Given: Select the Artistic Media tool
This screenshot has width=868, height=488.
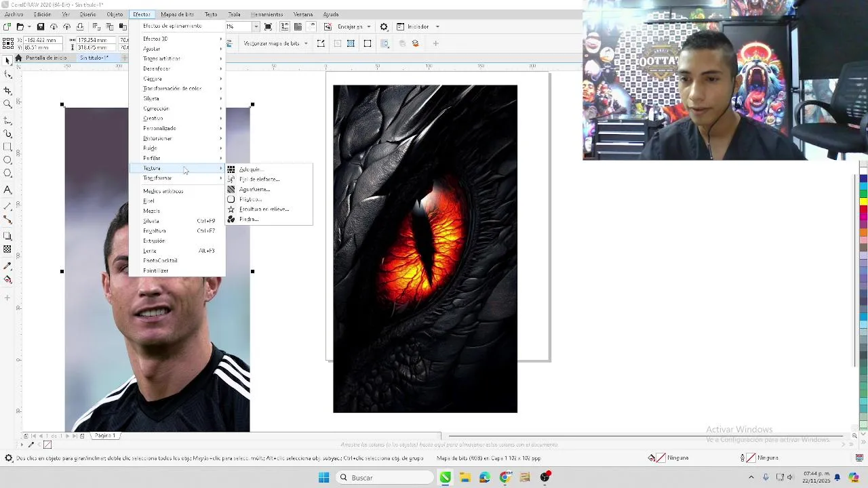Looking at the screenshot, I should click(7, 134).
